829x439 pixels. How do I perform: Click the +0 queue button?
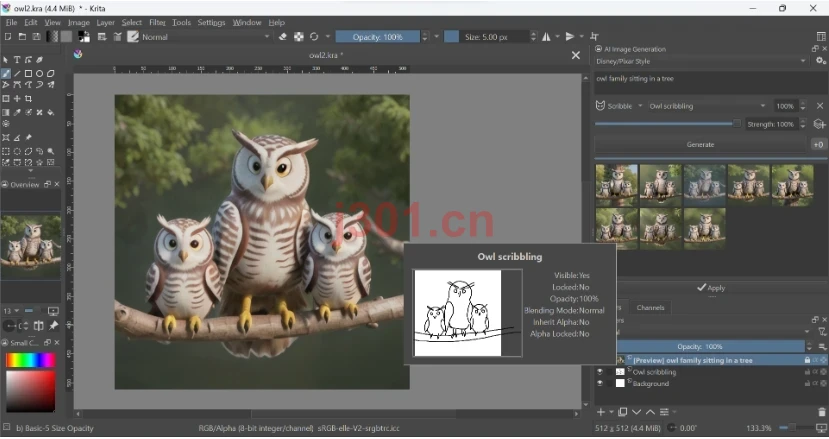(x=818, y=144)
